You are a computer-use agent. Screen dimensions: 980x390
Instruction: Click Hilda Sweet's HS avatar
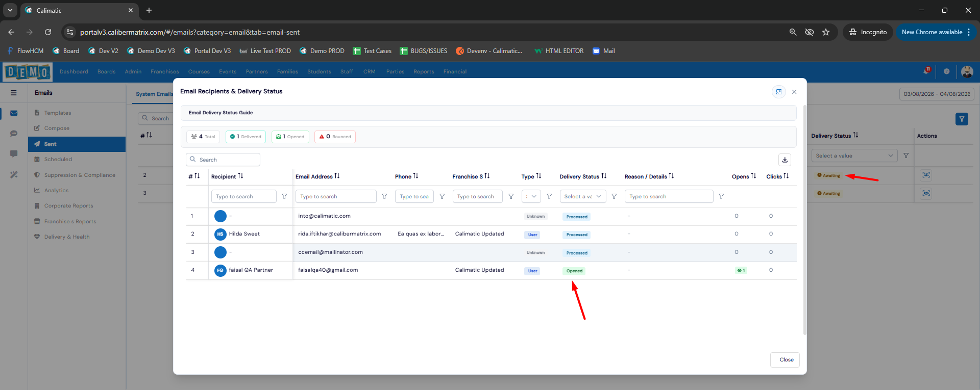220,234
